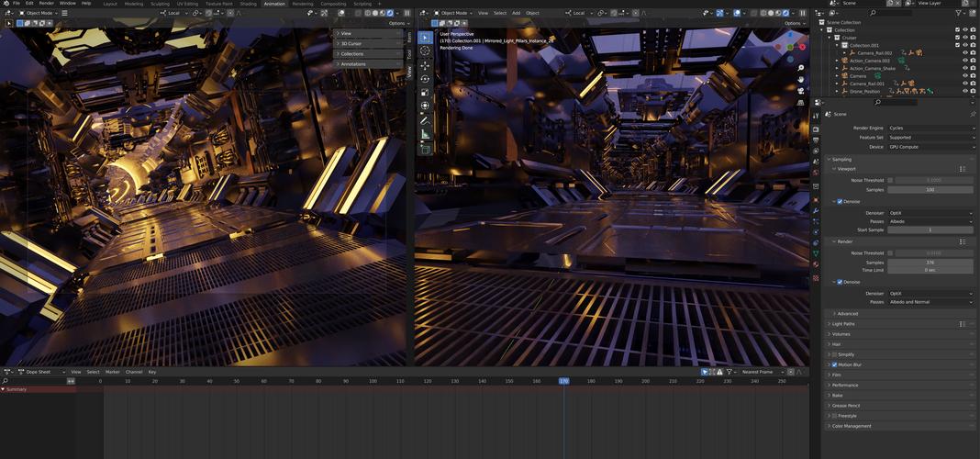Select the Rotate tool in right viewport
Screen dimensions: 980x459
click(x=425, y=79)
